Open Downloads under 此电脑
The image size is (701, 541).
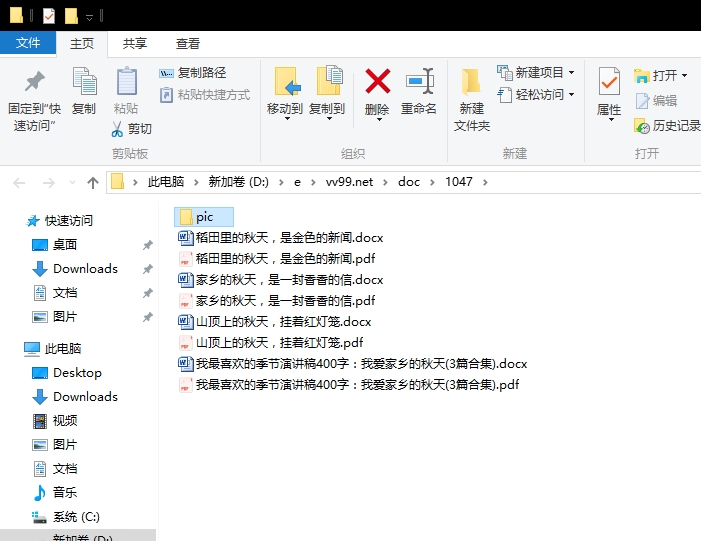tap(75, 397)
